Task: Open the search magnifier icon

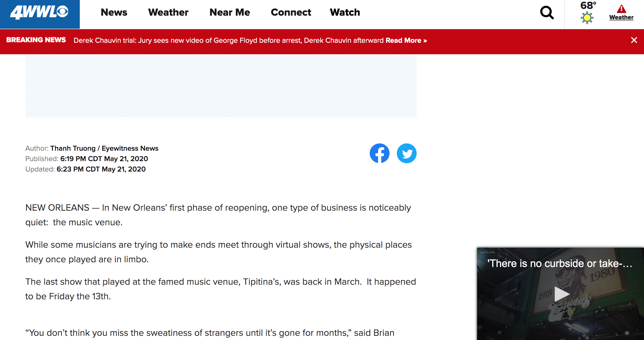Action: [x=546, y=13]
